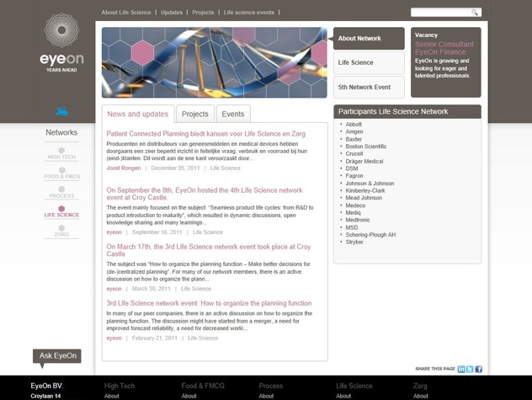Click participant Abbott
Screen dimensions: 532x400
[354, 125]
